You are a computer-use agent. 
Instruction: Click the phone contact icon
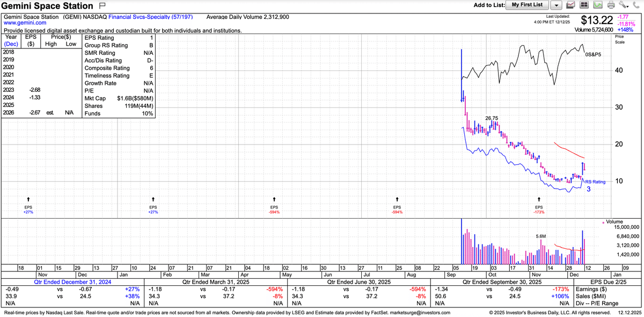point(636,5)
